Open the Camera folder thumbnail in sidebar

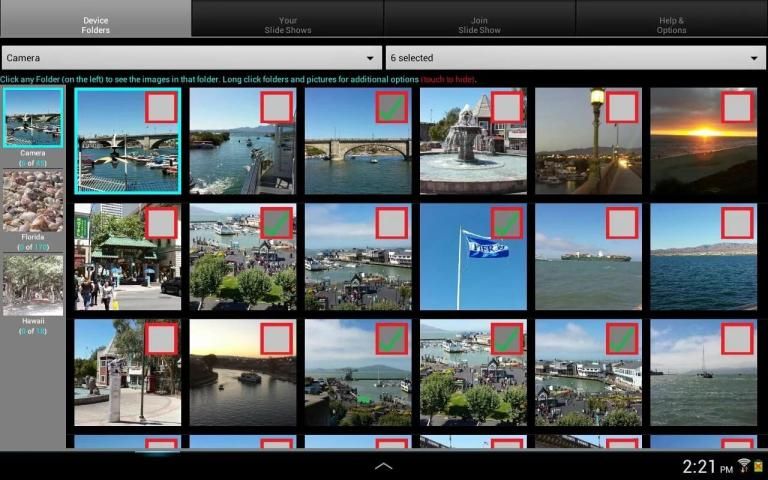(x=33, y=117)
